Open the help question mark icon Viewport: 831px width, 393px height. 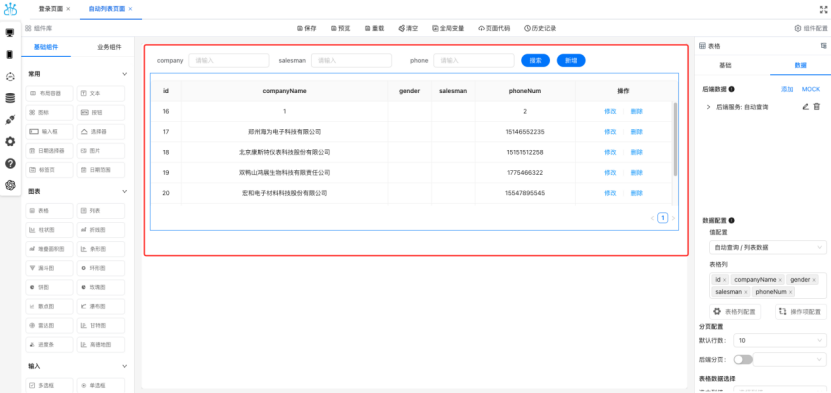pyautogui.click(x=10, y=163)
